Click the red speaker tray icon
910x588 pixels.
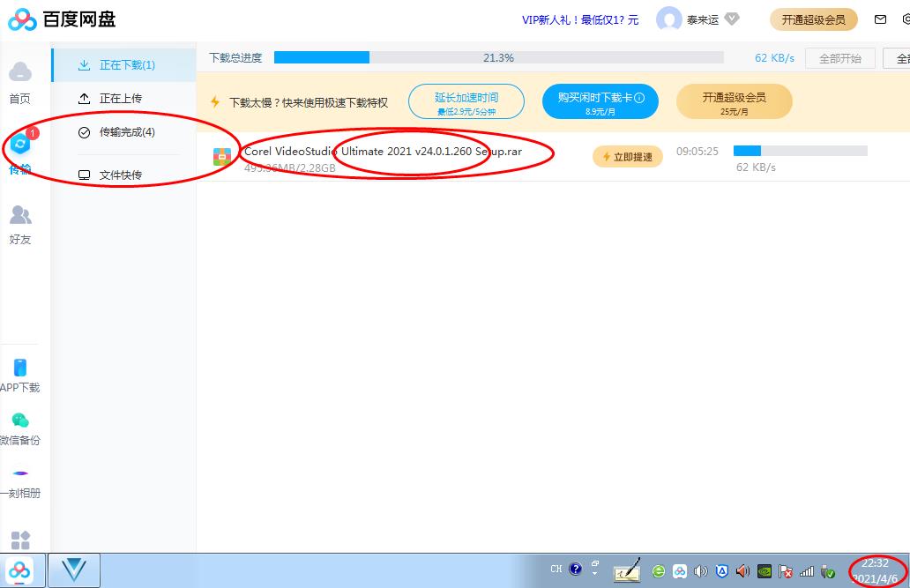pos(742,572)
